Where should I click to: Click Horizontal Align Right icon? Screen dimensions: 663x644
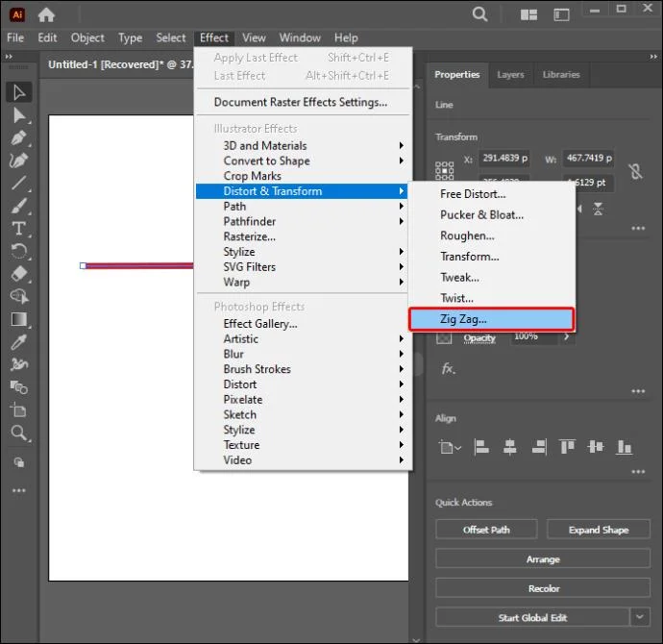point(539,447)
